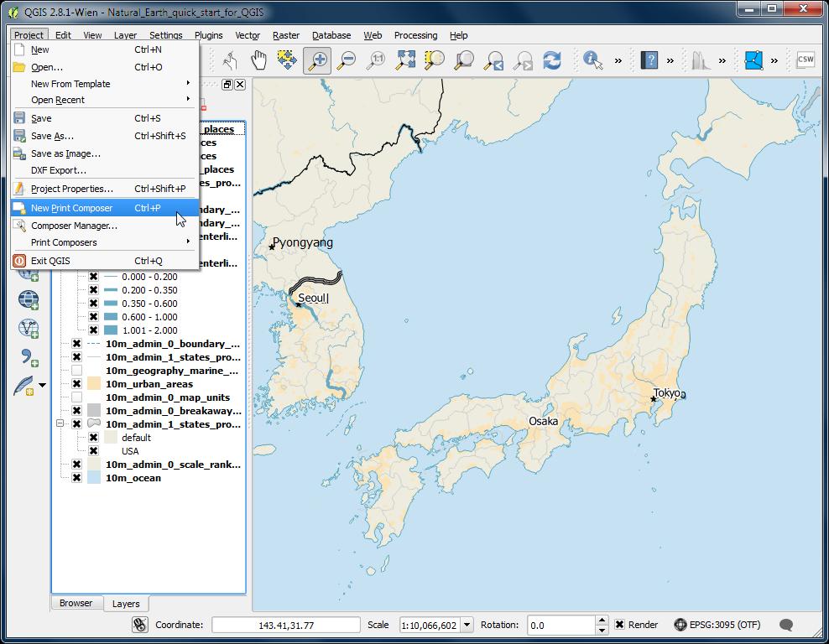Click the 10m_admin_0_breakaway gray swatch
The height and width of the screenshot is (644, 829).
pos(94,411)
